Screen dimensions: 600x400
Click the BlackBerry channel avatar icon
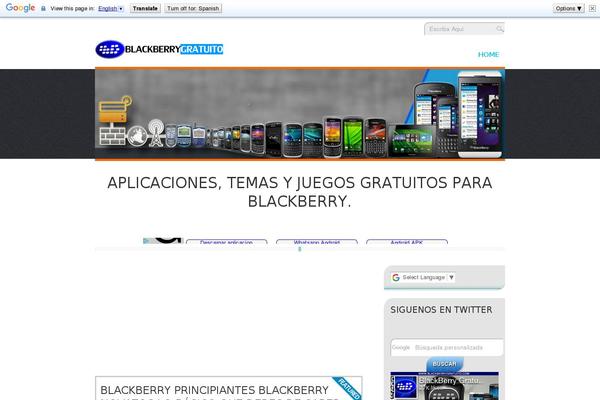coord(406,387)
